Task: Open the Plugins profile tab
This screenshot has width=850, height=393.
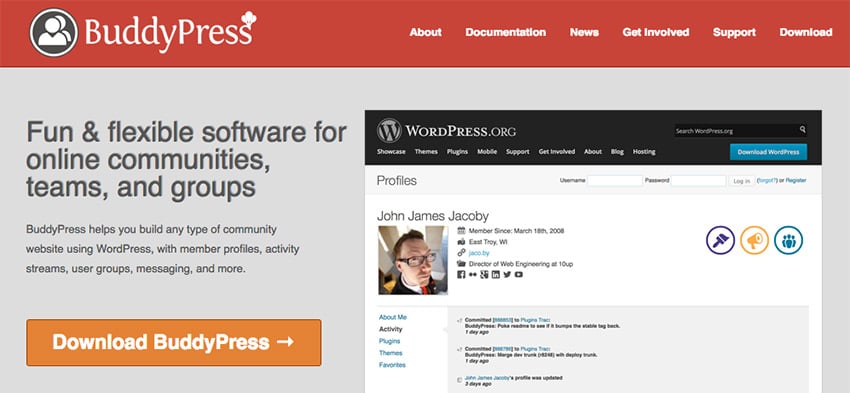Action: coord(390,341)
